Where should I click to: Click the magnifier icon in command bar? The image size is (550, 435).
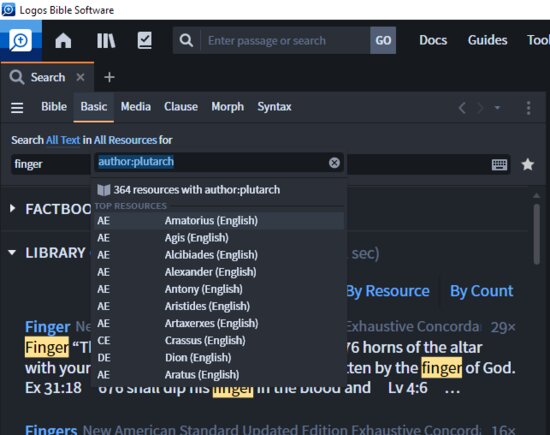(186, 40)
